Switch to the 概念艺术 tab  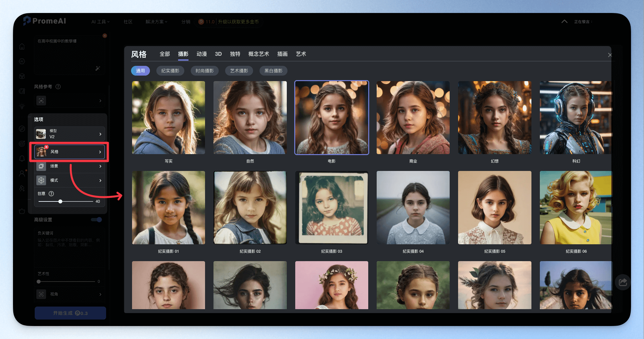pyautogui.click(x=259, y=54)
